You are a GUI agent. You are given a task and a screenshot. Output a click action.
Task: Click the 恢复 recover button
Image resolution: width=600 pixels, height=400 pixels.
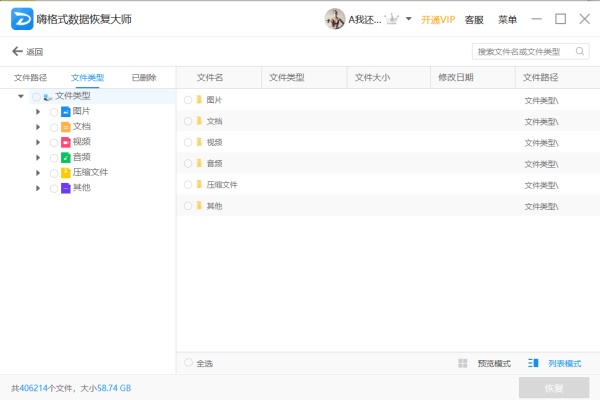[x=554, y=388]
